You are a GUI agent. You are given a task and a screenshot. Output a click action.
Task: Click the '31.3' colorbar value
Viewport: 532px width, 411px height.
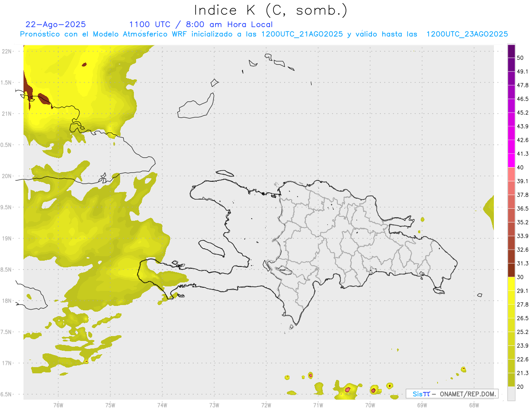coord(523,263)
